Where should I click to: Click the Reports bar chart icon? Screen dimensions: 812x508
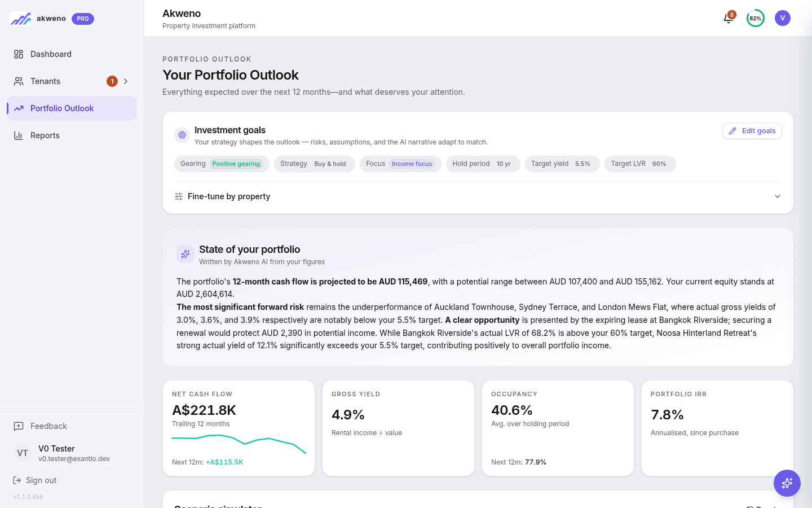pos(19,135)
